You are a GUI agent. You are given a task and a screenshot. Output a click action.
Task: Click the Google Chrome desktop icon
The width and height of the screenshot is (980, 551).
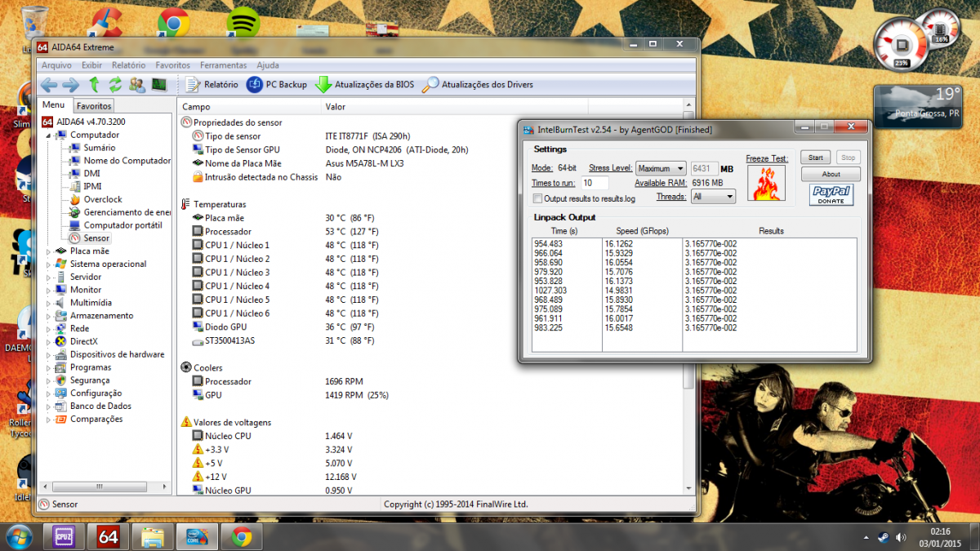point(173,24)
